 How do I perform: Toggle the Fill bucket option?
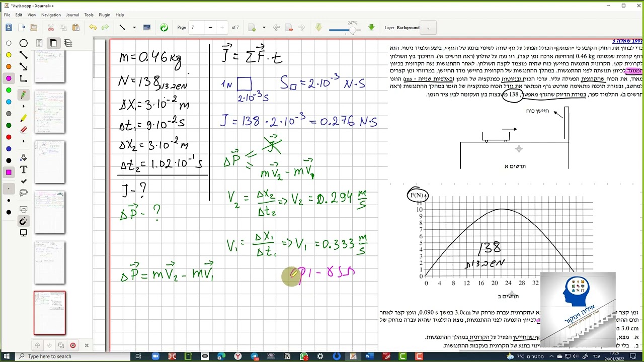click(23, 158)
